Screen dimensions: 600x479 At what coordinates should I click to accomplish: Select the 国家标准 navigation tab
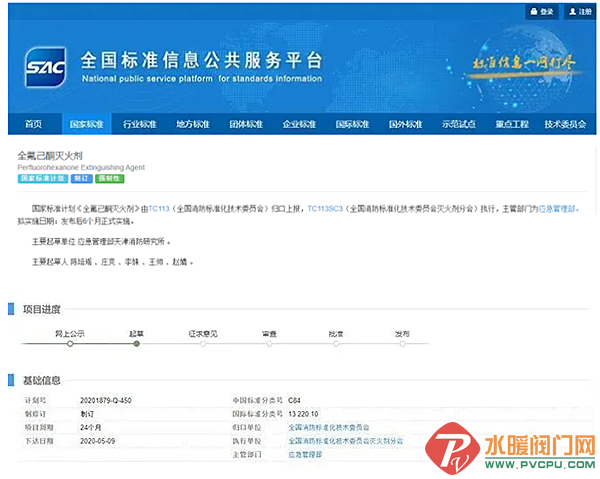click(86, 124)
